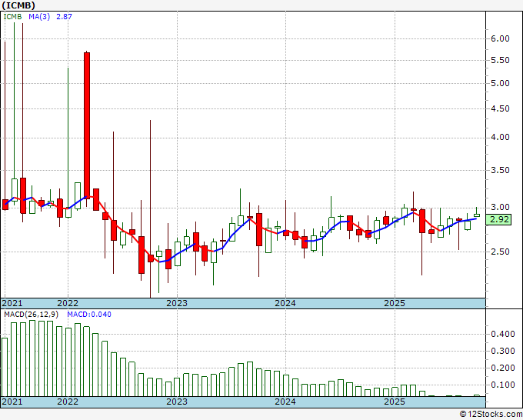
Task: Click the 2.87 moving average value
Action: pyautogui.click(x=64, y=17)
